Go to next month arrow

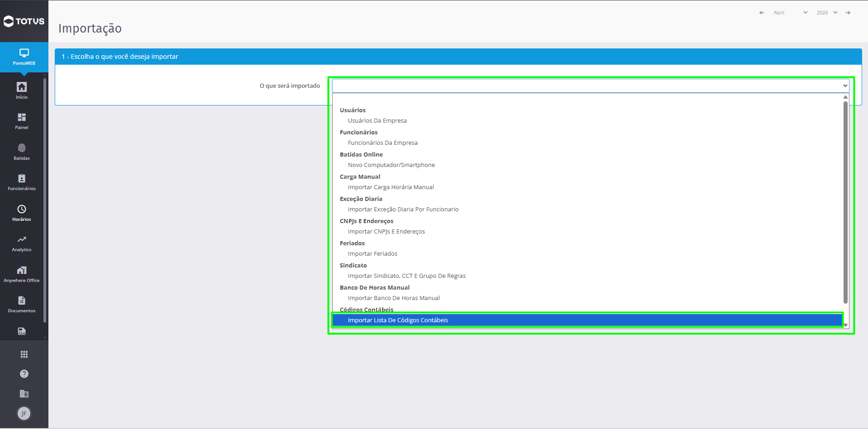848,13
